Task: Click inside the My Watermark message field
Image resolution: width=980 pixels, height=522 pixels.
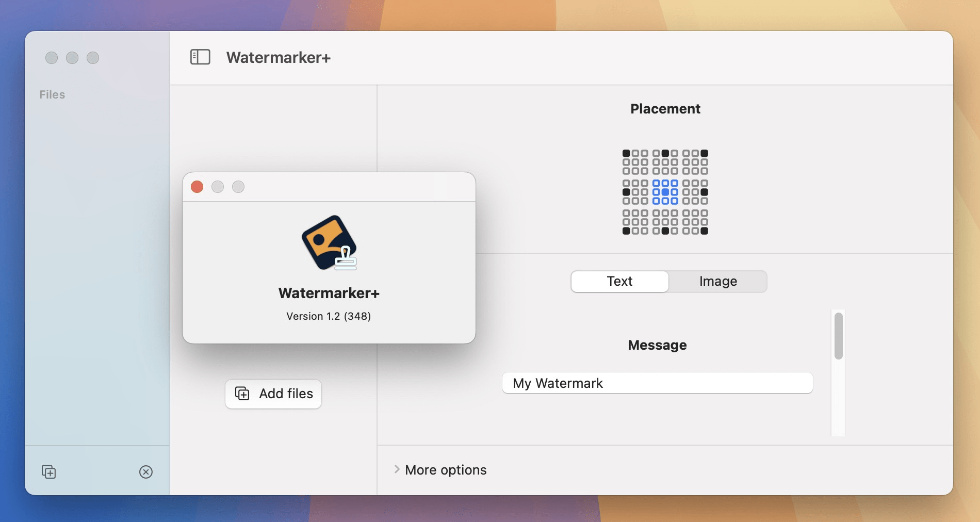Action: tap(657, 383)
